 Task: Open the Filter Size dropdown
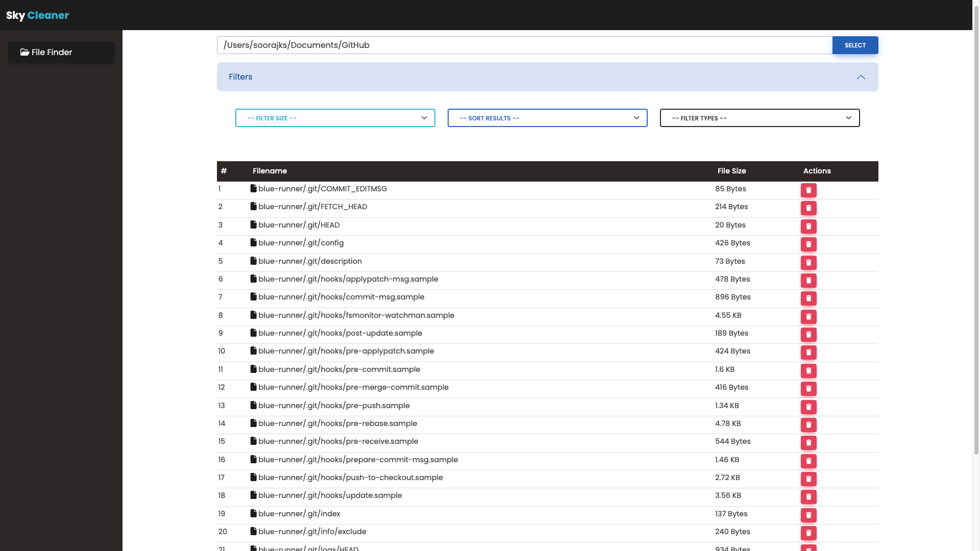[x=335, y=118]
